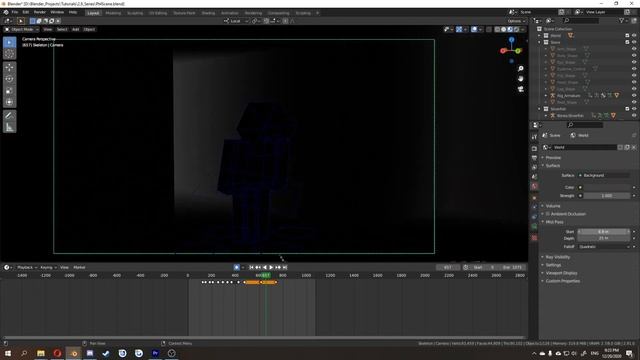Screen dimensions: 640x360
Task: Open the Object Mode dropdown
Action: tap(22, 29)
